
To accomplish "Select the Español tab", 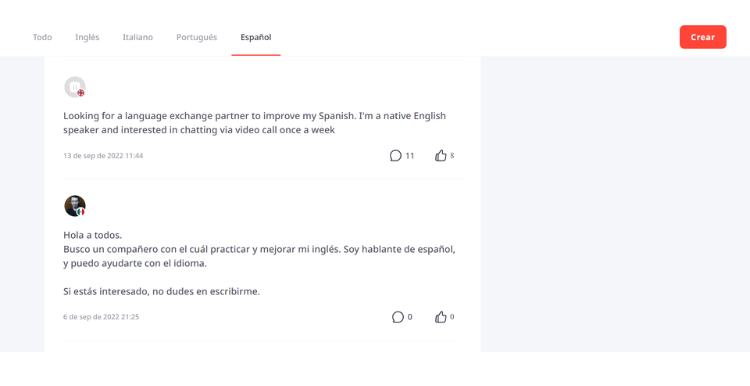I will click(256, 37).
